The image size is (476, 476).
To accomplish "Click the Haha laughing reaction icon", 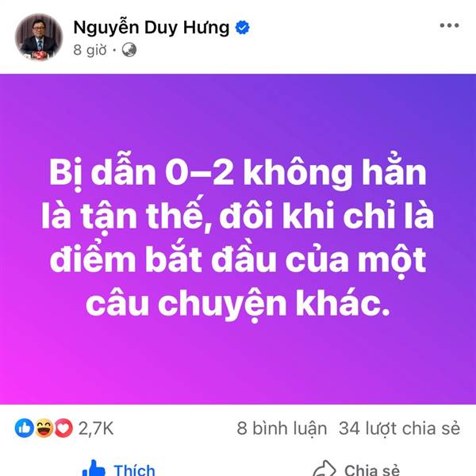I will pyautogui.click(x=44, y=428).
